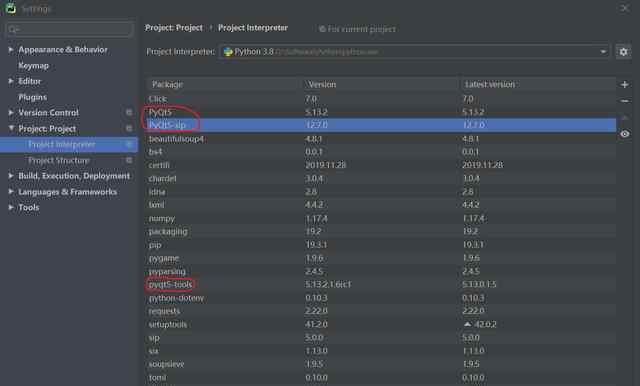Select the requests package row
Image resolution: width=640 pixels, height=386 pixels.
[x=381, y=311]
